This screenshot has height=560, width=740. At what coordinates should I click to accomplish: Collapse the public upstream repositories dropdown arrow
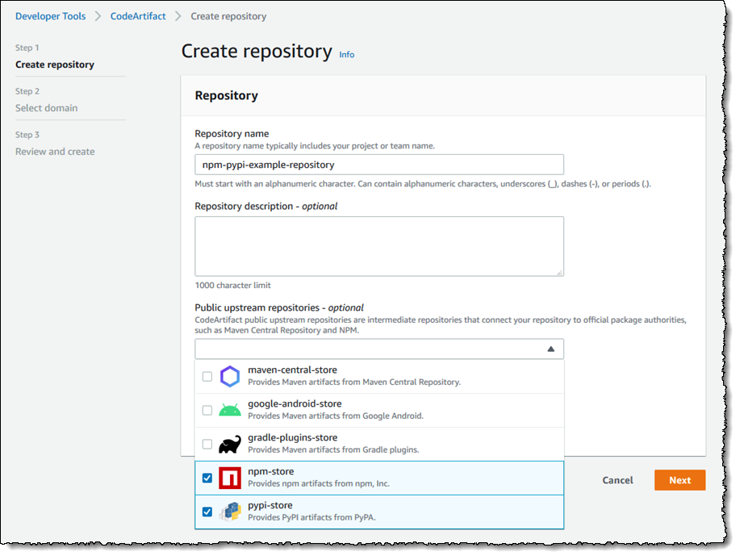[550, 349]
